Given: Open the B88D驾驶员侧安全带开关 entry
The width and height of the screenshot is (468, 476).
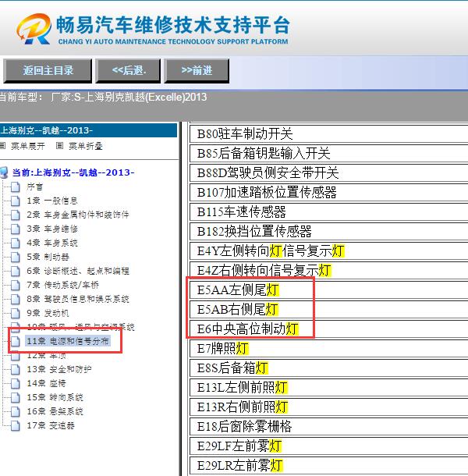Looking at the screenshot, I should (328, 173).
